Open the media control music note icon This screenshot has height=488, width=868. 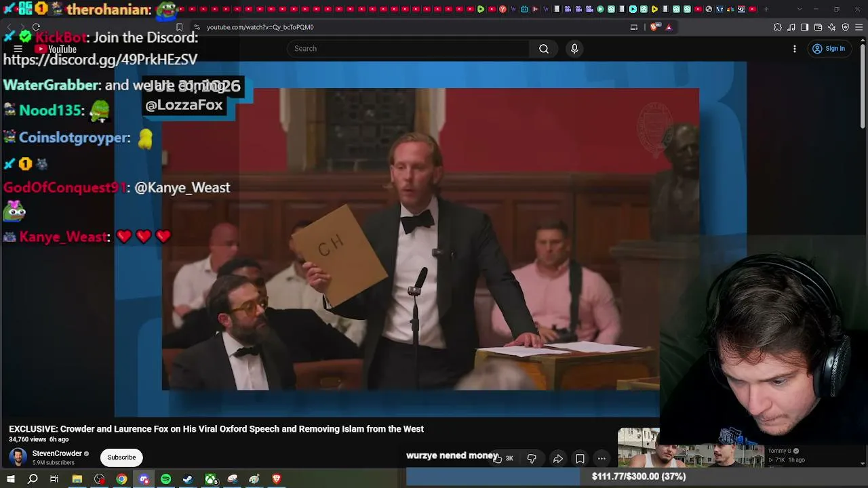791,27
